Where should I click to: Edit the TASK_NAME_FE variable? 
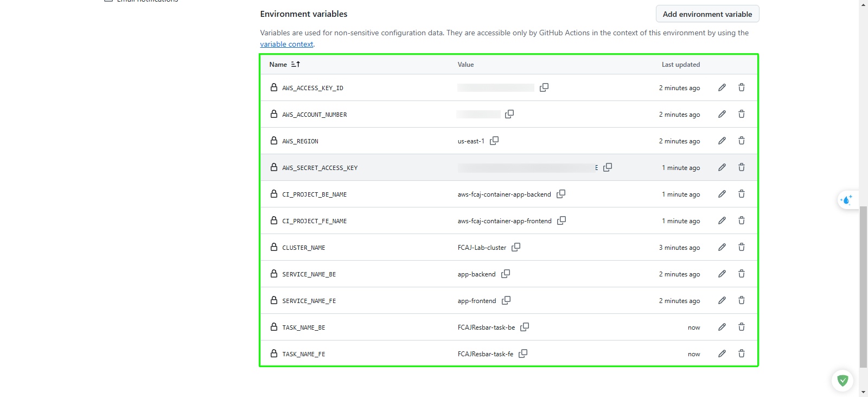click(722, 354)
